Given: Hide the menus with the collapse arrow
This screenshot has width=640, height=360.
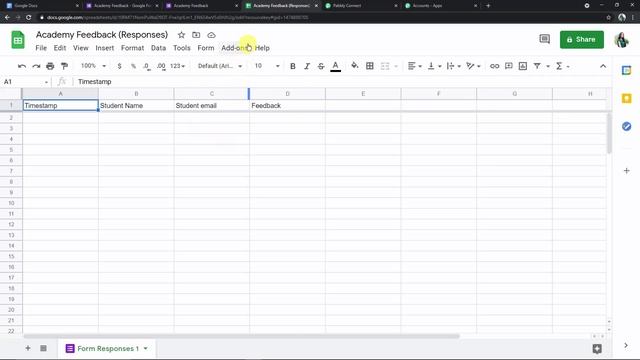Looking at the screenshot, I should (603, 66).
